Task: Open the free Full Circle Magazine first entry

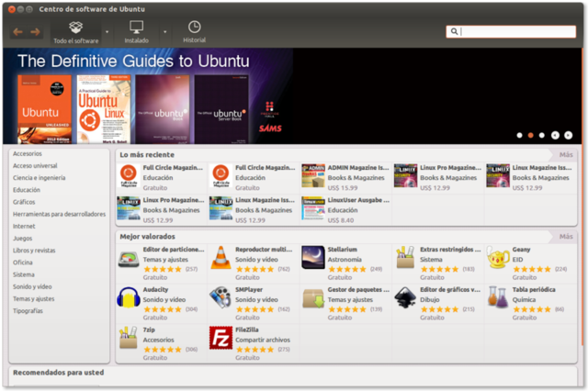Action: (x=162, y=177)
